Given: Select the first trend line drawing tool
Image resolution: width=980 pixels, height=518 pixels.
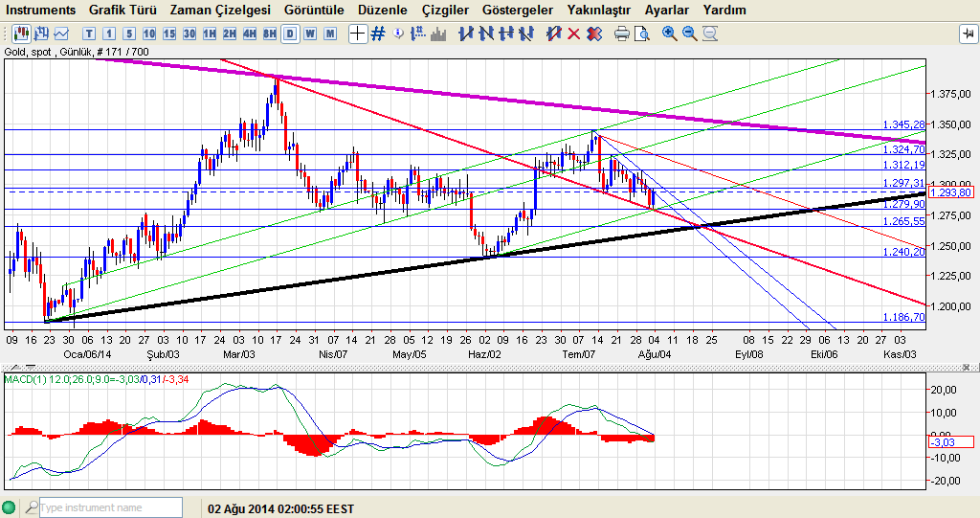Looking at the screenshot, I should click(x=466, y=34).
